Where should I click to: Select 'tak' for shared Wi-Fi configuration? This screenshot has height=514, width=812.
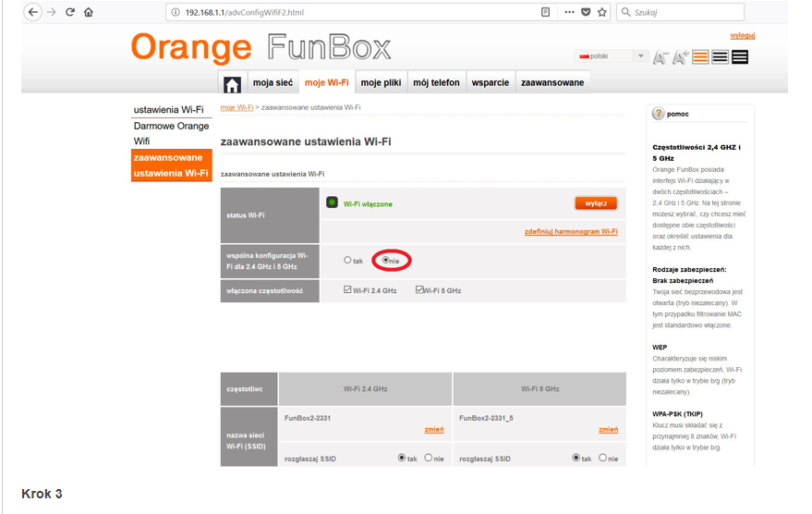(347, 261)
